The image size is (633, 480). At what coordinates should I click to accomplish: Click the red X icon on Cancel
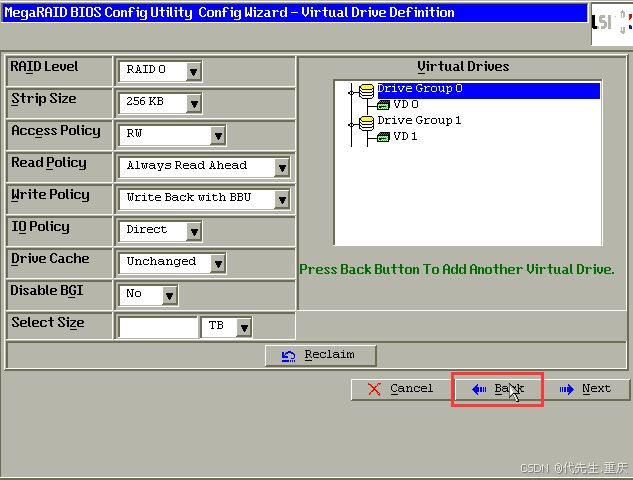click(x=374, y=389)
